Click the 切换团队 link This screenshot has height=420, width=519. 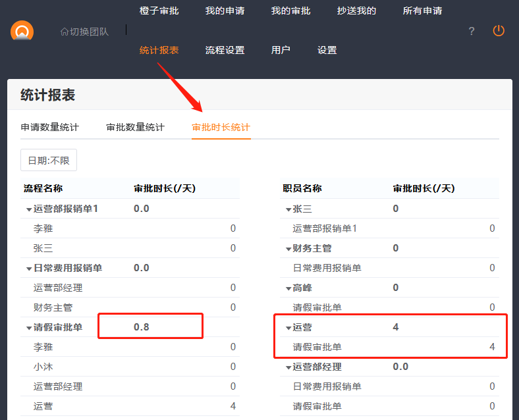click(89, 31)
